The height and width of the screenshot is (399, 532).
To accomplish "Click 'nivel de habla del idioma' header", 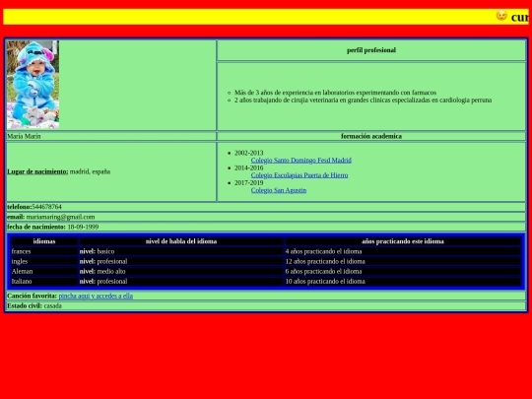I will (x=181, y=241).
